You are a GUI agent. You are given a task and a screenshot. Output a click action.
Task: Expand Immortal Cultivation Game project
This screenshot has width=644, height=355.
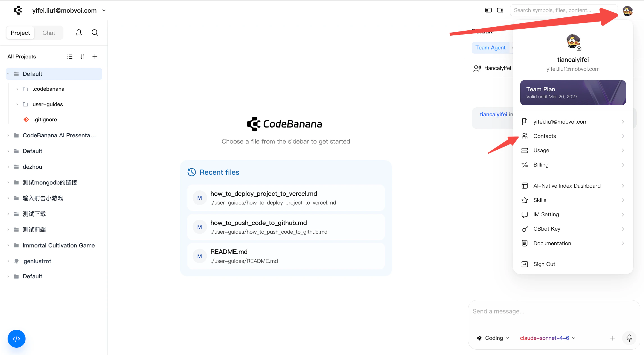click(x=8, y=245)
